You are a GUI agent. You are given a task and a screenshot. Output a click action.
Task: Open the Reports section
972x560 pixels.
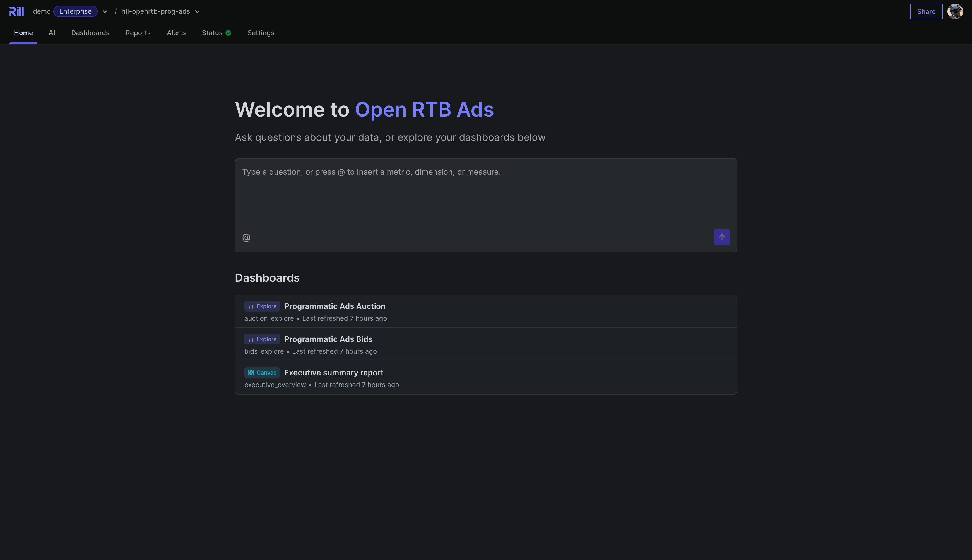coord(138,33)
